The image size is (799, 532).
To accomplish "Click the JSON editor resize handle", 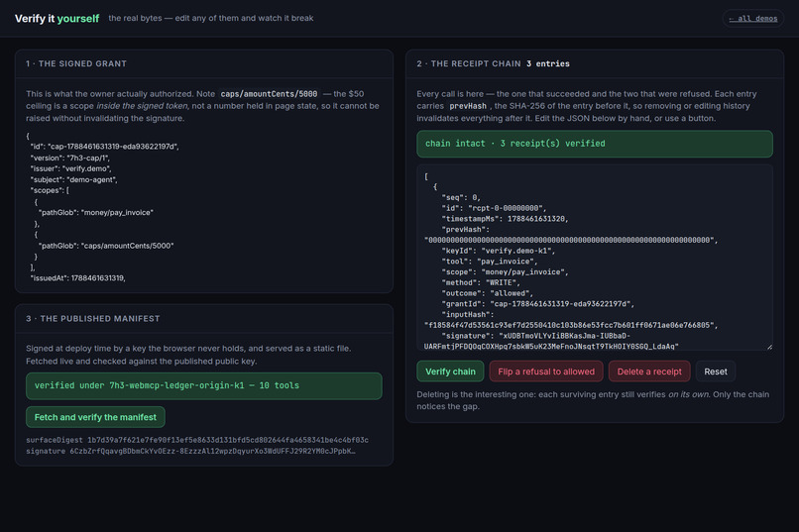I will click(769, 347).
